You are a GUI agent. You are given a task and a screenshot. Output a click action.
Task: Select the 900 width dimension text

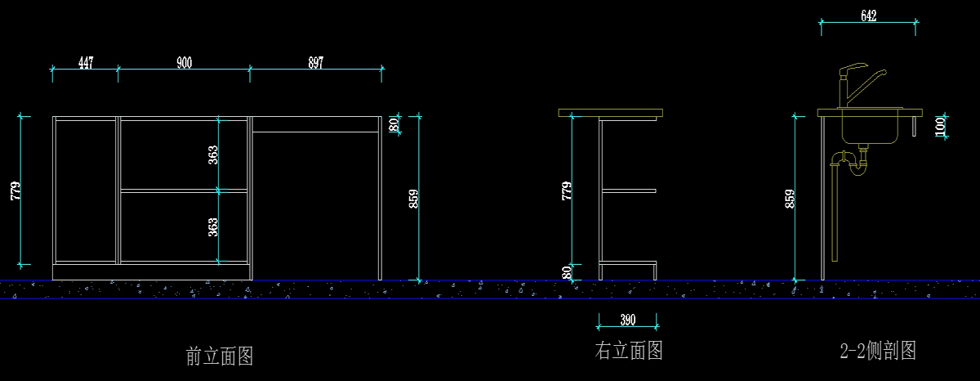(x=184, y=63)
